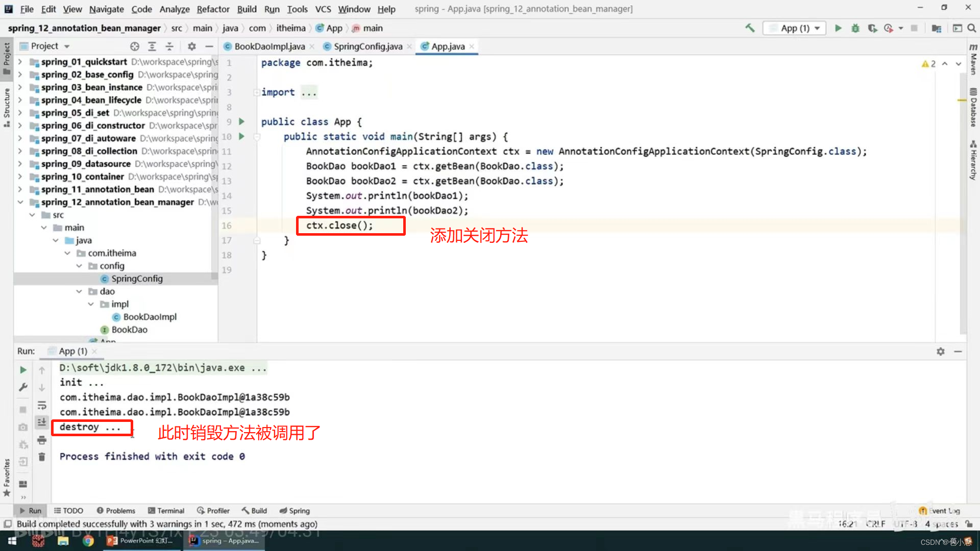Click the print icon in Run panel

click(42, 440)
